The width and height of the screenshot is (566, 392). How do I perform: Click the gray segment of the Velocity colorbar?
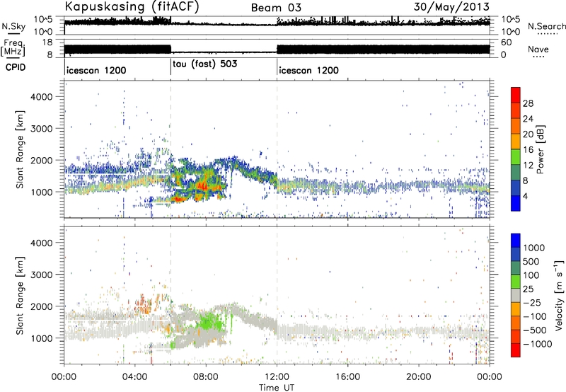pyautogui.click(x=516, y=295)
